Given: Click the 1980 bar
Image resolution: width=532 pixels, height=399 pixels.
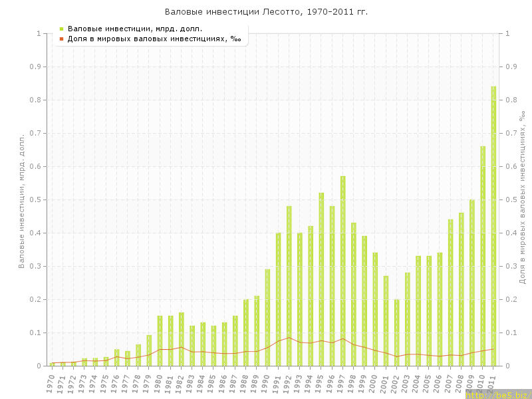Looking at the screenshot, I should point(160,340).
